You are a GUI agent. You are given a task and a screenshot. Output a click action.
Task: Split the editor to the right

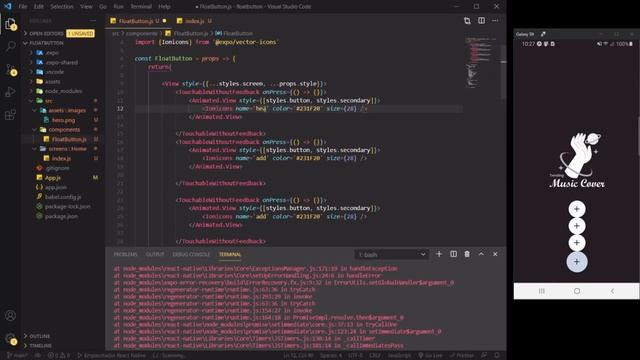(481, 21)
